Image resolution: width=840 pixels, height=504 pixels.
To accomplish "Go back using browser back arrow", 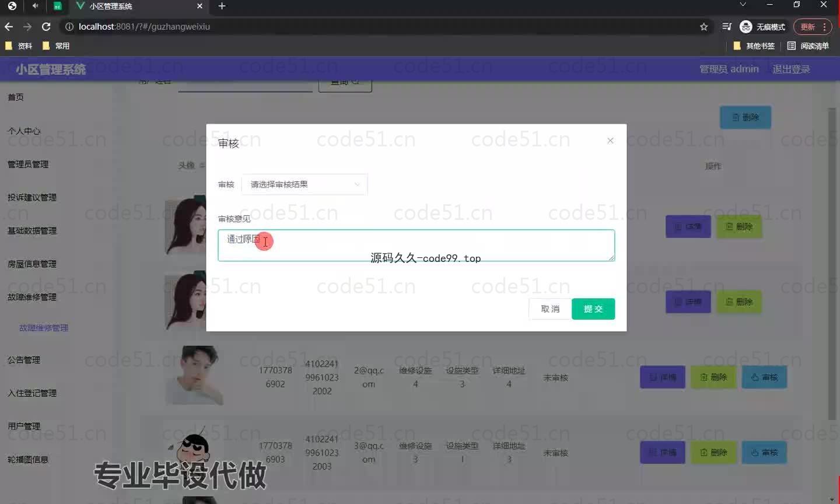I will (x=9, y=27).
